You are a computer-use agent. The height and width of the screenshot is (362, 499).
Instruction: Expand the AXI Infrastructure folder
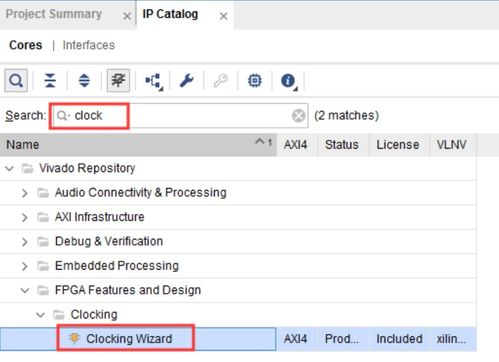coord(24,217)
